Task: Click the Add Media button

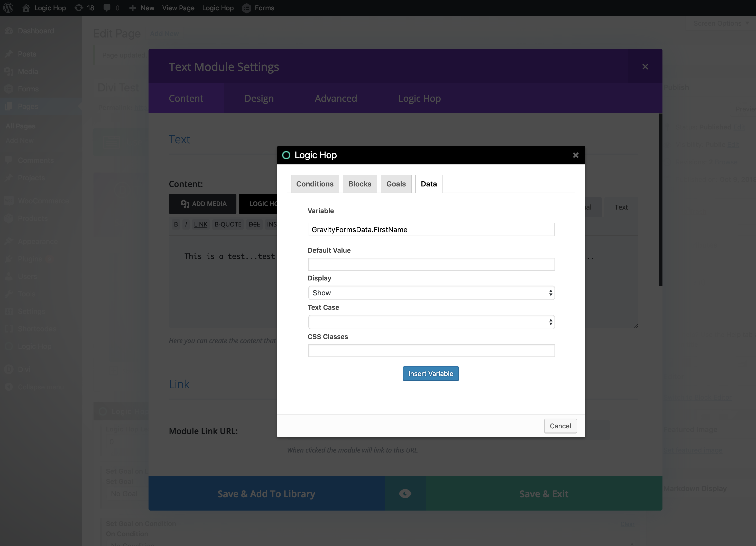Action: pos(203,204)
